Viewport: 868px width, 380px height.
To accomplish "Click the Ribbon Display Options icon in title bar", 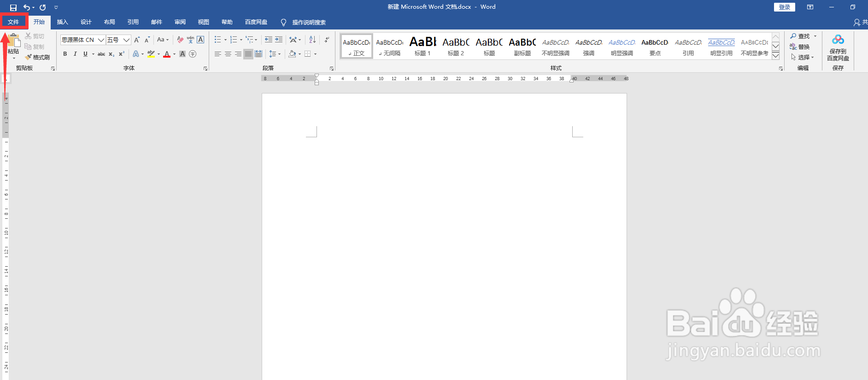I will tap(810, 7).
